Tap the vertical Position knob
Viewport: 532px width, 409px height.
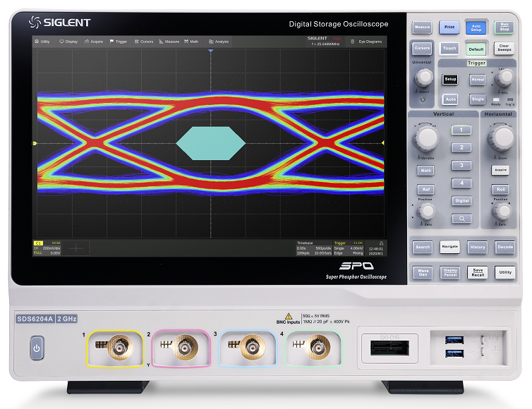426,212
